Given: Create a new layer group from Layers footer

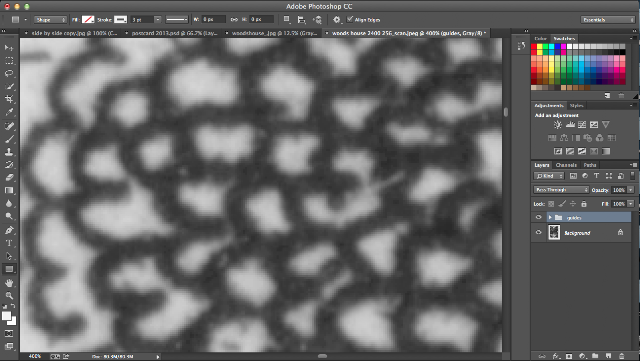Looking at the screenshot, I should point(595,356).
